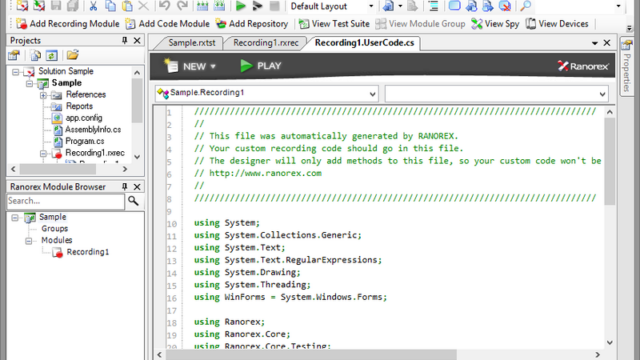Click the Paste clipboard icon
The width and height of the screenshot is (640, 360).
point(127,6)
